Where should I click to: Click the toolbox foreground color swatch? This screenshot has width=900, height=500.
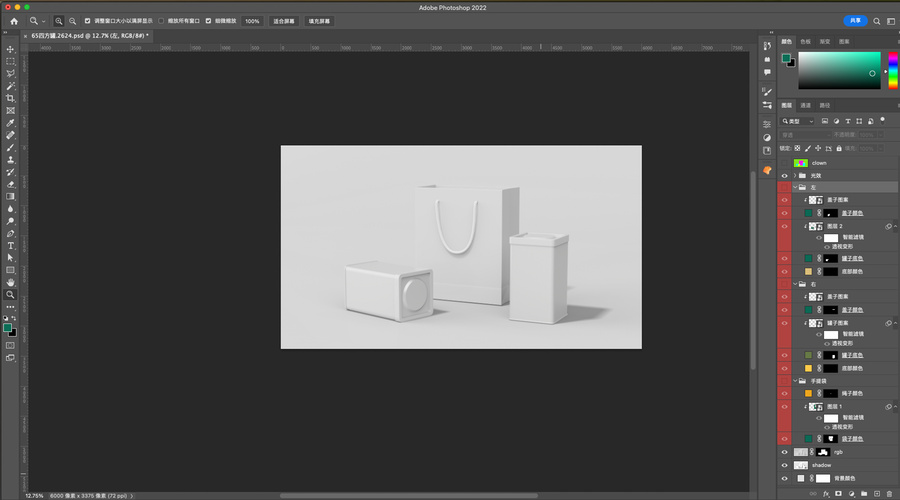tap(7, 328)
